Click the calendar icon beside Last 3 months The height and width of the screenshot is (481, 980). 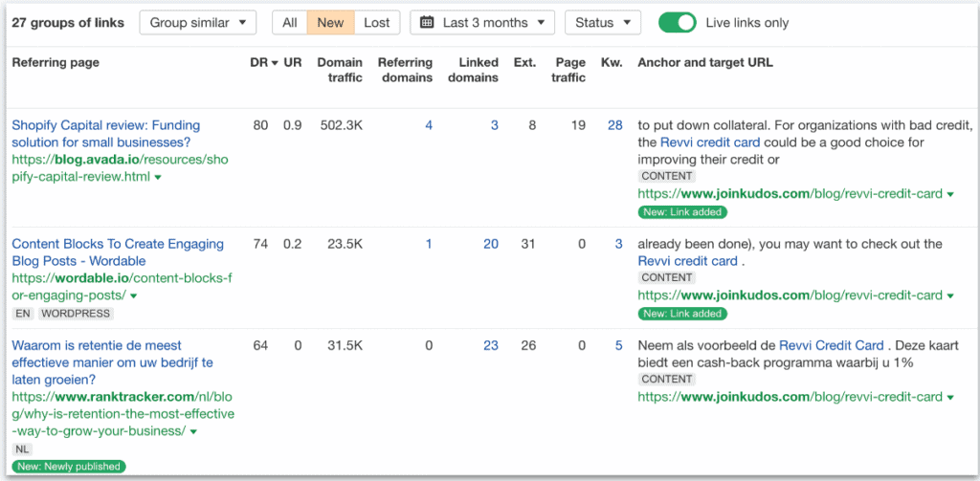pyautogui.click(x=427, y=23)
